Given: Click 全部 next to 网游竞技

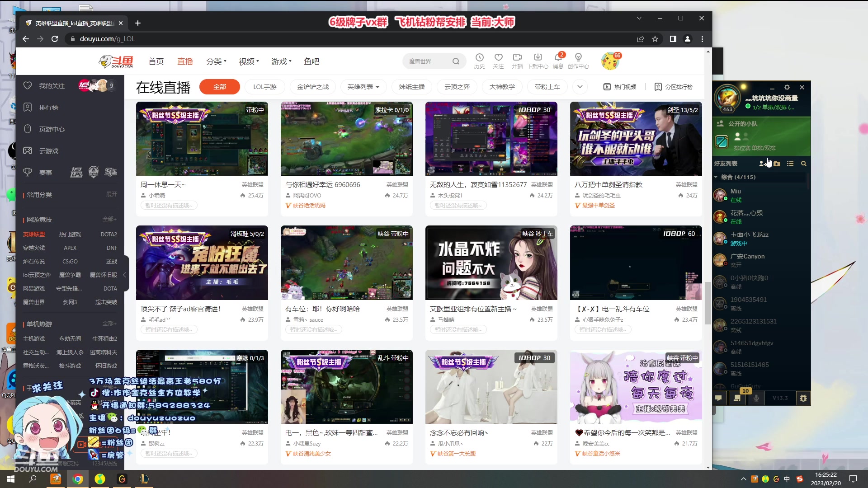Looking at the screenshot, I should tap(109, 219).
